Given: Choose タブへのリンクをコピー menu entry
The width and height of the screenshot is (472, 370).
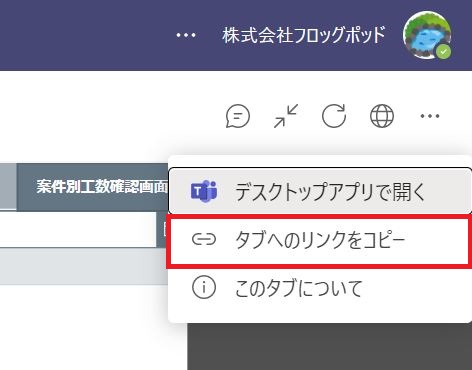Looking at the screenshot, I should click(320, 240).
